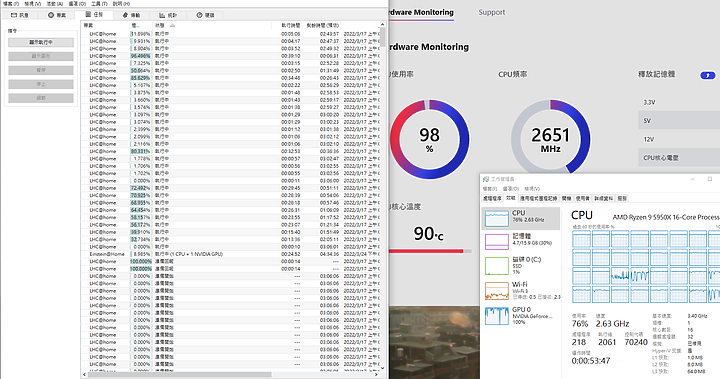Open the Startup tab in Task Manager

567,198
